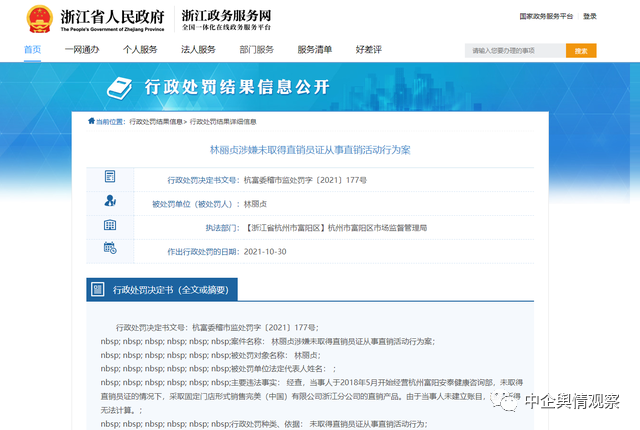Click the 被处罚单位法定代表人姓名 line
Image resolution: width=640 pixels, height=430 pixels.
[x=218, y=369]
